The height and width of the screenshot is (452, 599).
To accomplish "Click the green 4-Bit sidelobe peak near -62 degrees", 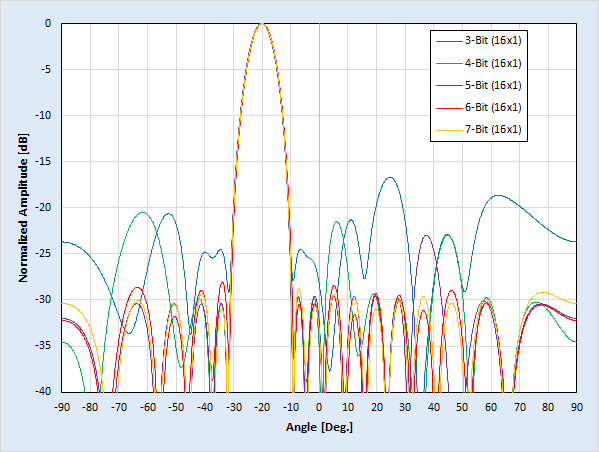I will point(142,212).
